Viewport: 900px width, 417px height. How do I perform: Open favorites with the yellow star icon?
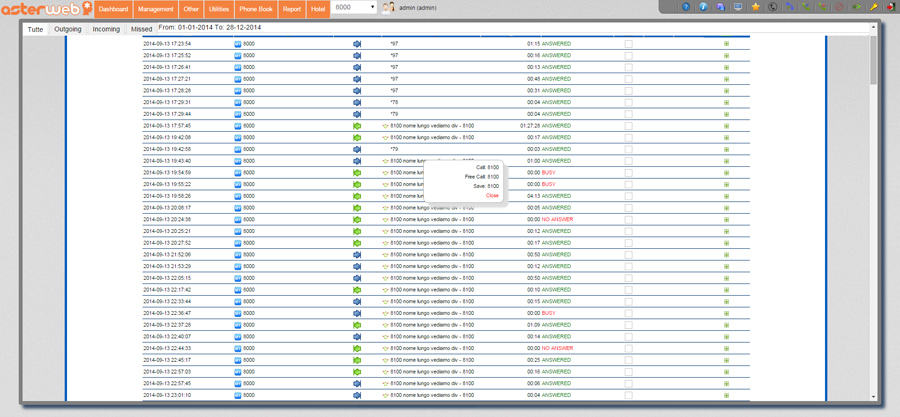(755, 7)
